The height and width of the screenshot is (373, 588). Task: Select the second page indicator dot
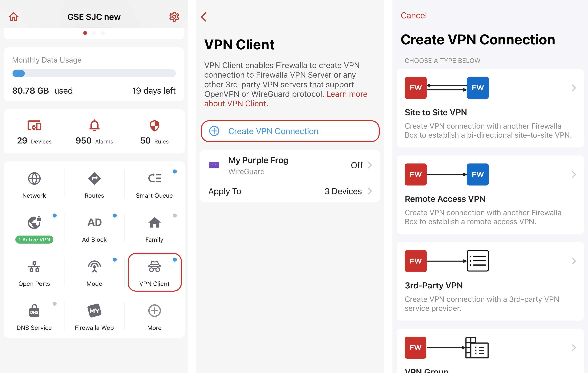click(94, 33)
